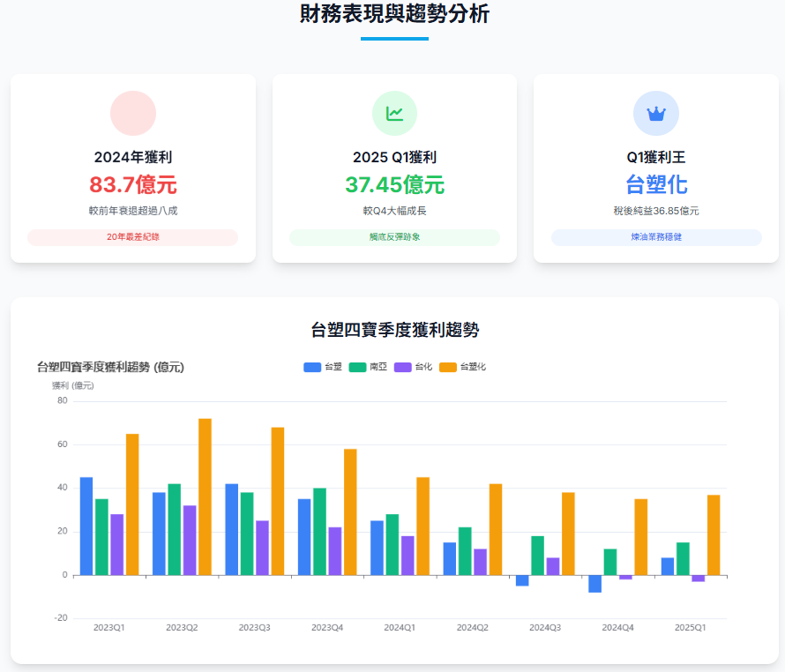The image size is (785, 672).
Task: Click the orange 台塑化 bar for 2023Q2
Action: pyautogui.click(x=205, y=497)
